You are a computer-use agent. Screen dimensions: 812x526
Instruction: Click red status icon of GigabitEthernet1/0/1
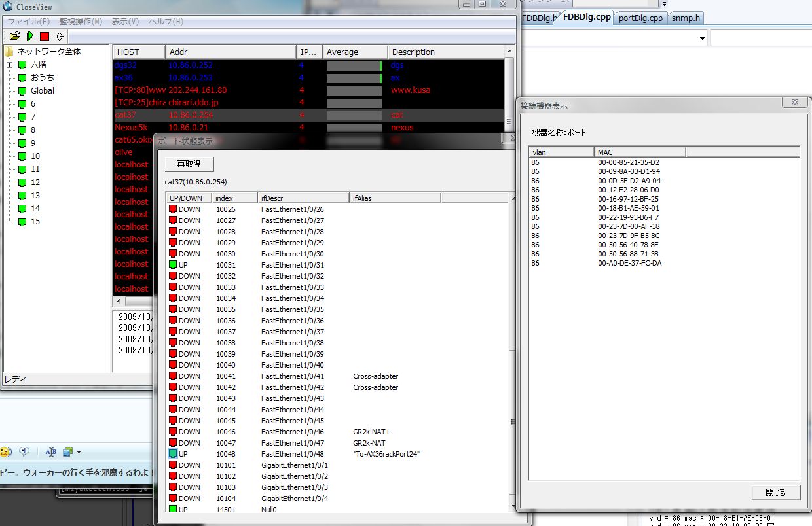point(173,465)
